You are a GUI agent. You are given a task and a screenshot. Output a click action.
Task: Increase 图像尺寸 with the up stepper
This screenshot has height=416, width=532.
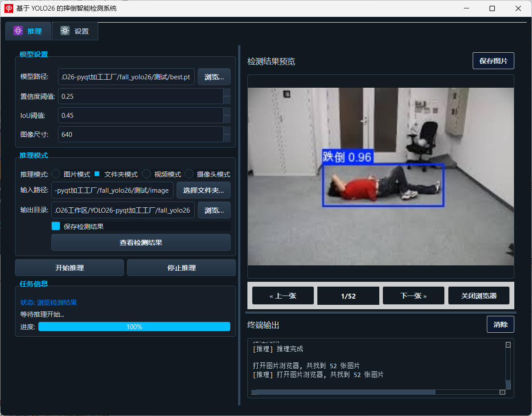tap(227, 130)
